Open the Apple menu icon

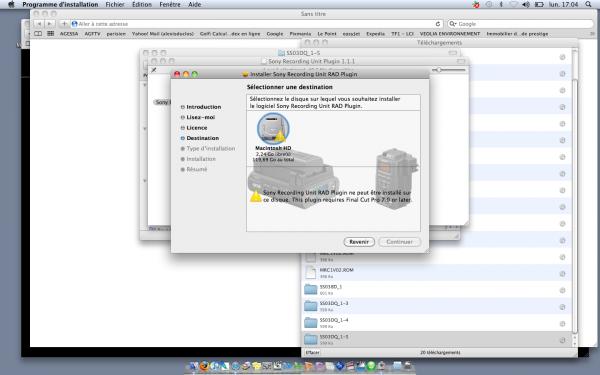tap(11, 5)
